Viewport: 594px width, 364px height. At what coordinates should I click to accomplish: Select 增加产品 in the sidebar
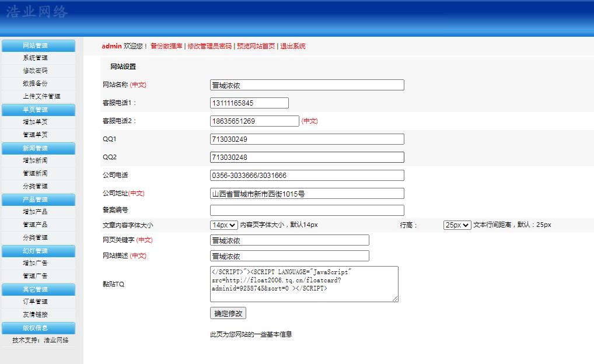35,212
